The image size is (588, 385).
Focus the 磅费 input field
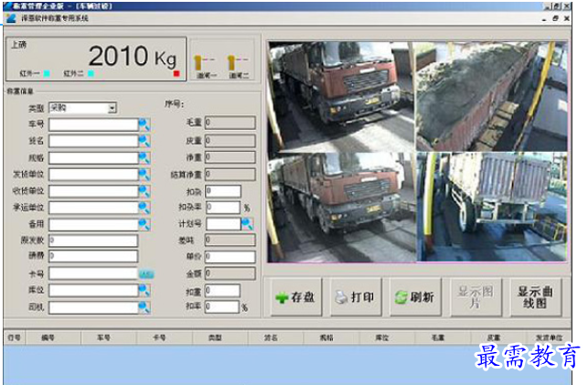tap(93, 256)
